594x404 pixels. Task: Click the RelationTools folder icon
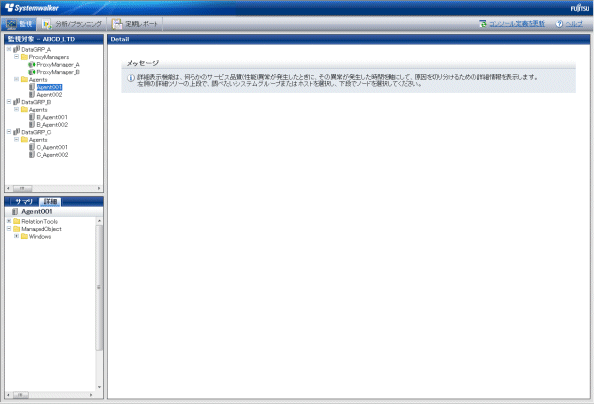coord(17,221)
